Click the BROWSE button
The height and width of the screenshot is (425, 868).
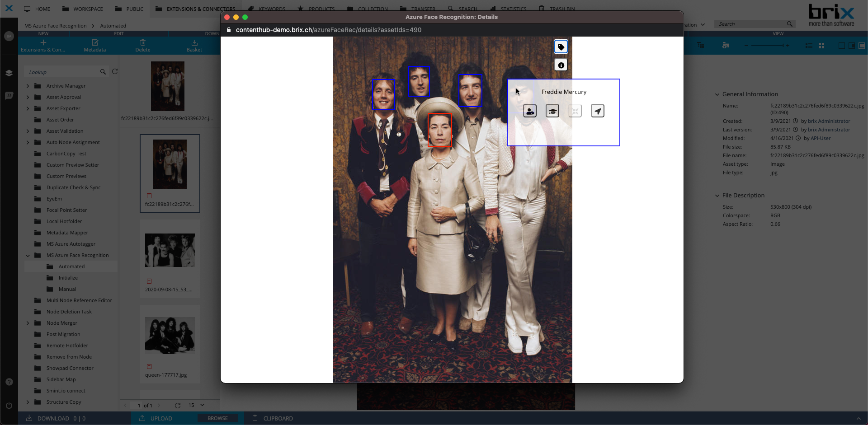tap(217, 418)
